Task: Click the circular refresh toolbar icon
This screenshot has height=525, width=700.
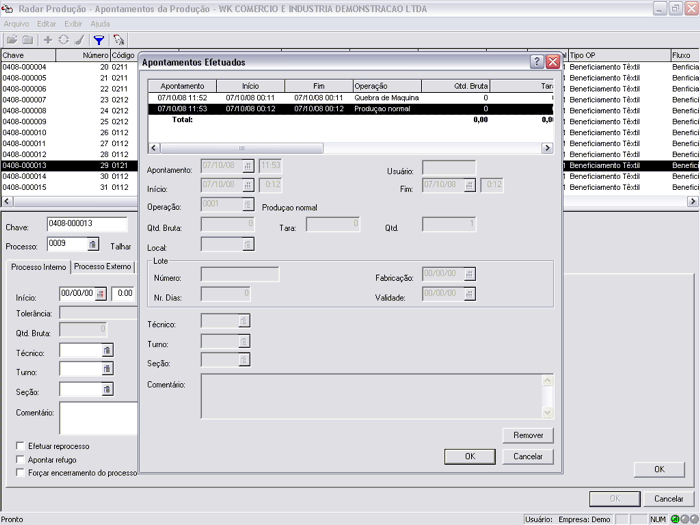Action: (63, 39)
